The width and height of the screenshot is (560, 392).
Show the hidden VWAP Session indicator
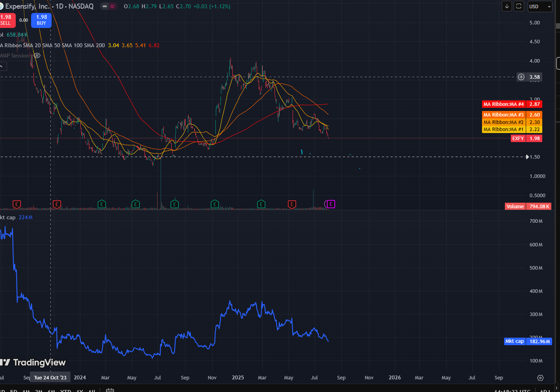coord(37,56)
